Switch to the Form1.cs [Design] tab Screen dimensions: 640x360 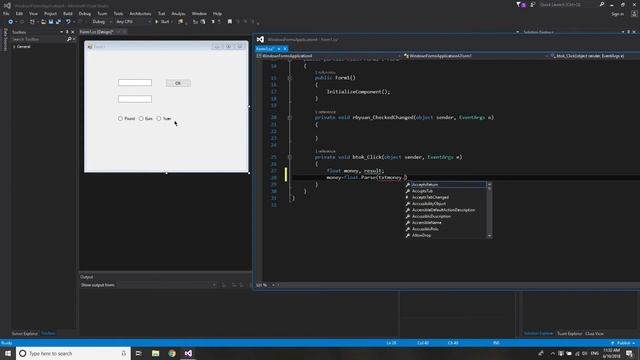pyautogui.click(x=96, y=32)
